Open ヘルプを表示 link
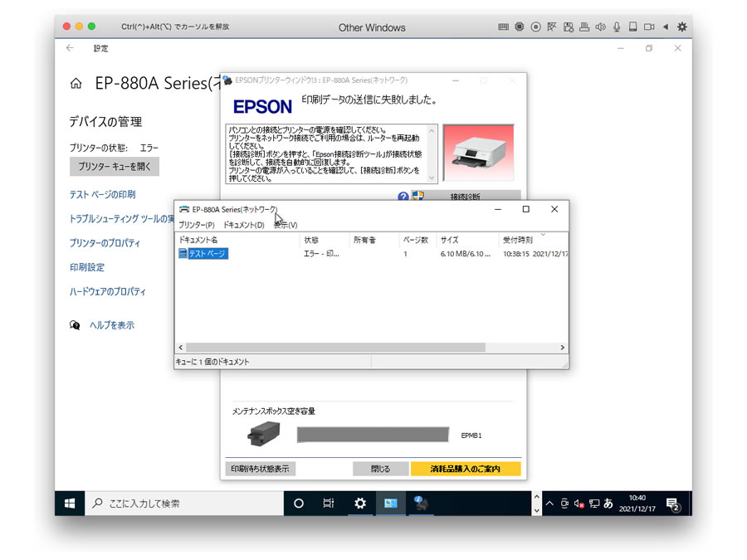Screen dimensions: 747x560 112,325
